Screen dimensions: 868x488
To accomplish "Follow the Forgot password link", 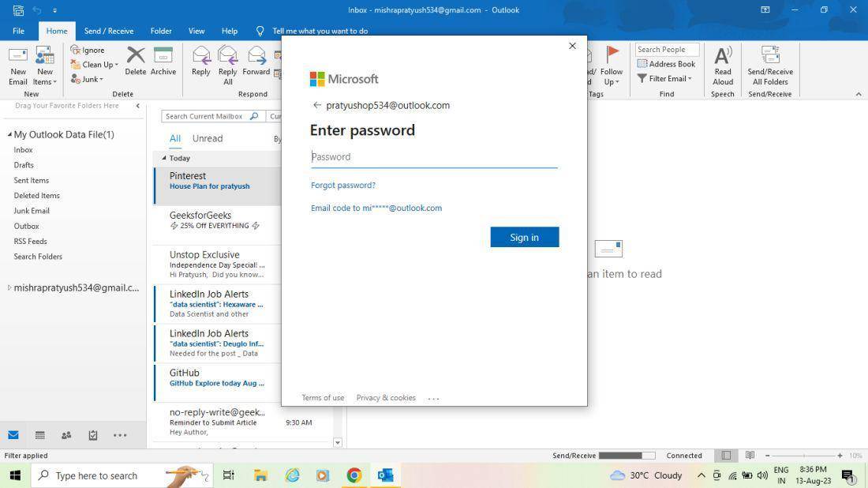I will click(343, 185).
